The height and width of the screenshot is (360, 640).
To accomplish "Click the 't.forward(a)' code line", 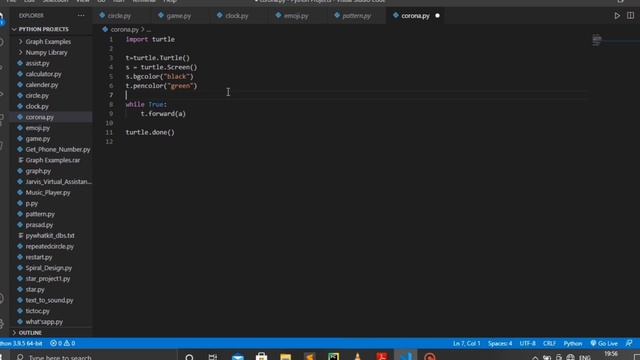I will 163,113.
